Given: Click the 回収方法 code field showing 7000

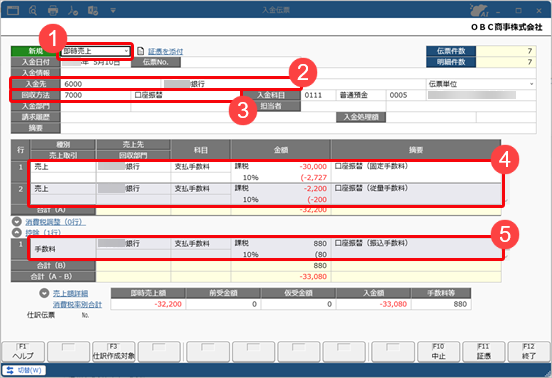Looking at the screenshot, I should click(96, 95).
